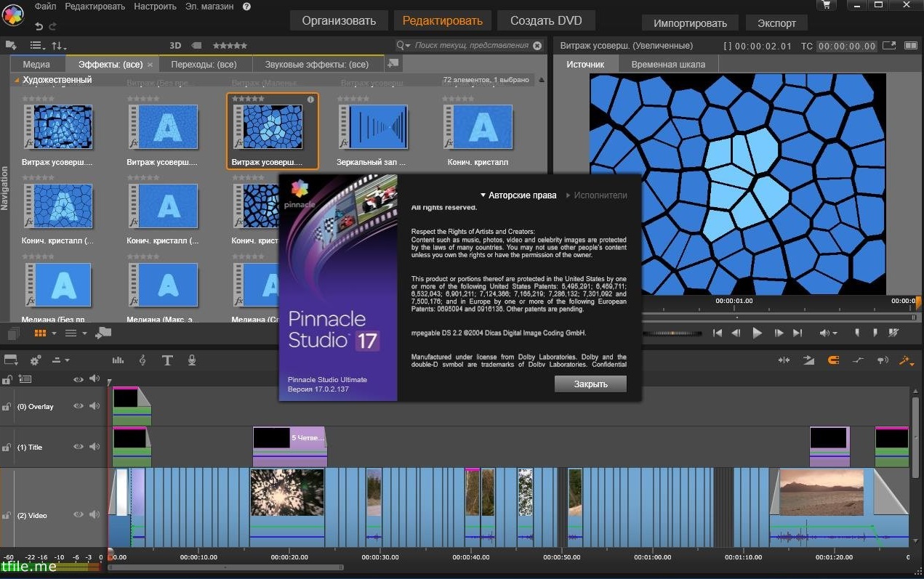Click the undo arrow icon
The height and width of the screenshot is (579, 924).
pos(39,26)
